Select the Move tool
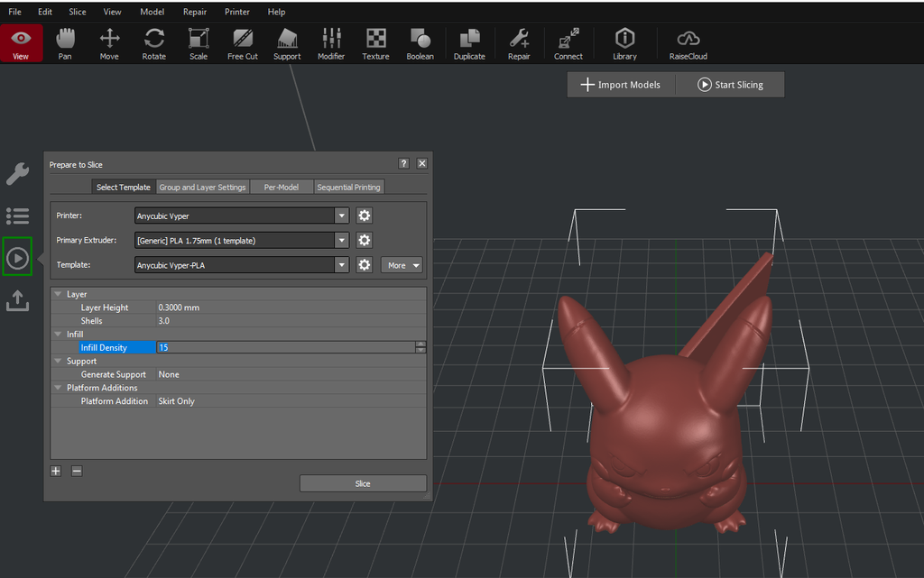 tap(108, 42)
